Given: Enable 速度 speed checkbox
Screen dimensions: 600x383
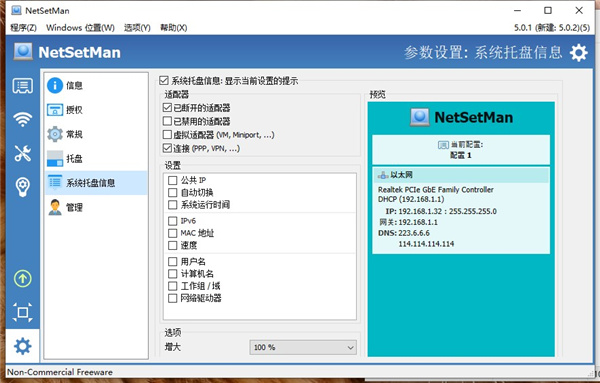Looking at the screenshot, I should click(x=173, y=245).
